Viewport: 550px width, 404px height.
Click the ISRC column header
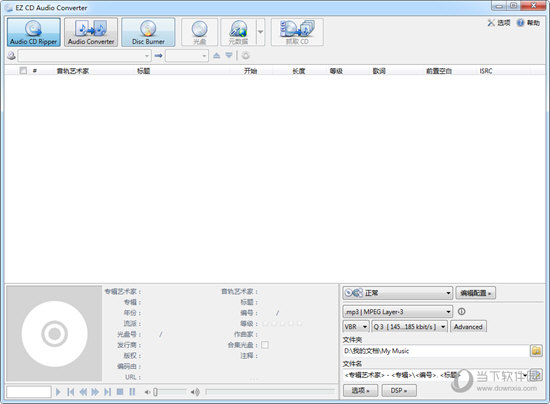pyautogui.click(x=486, y=71)
